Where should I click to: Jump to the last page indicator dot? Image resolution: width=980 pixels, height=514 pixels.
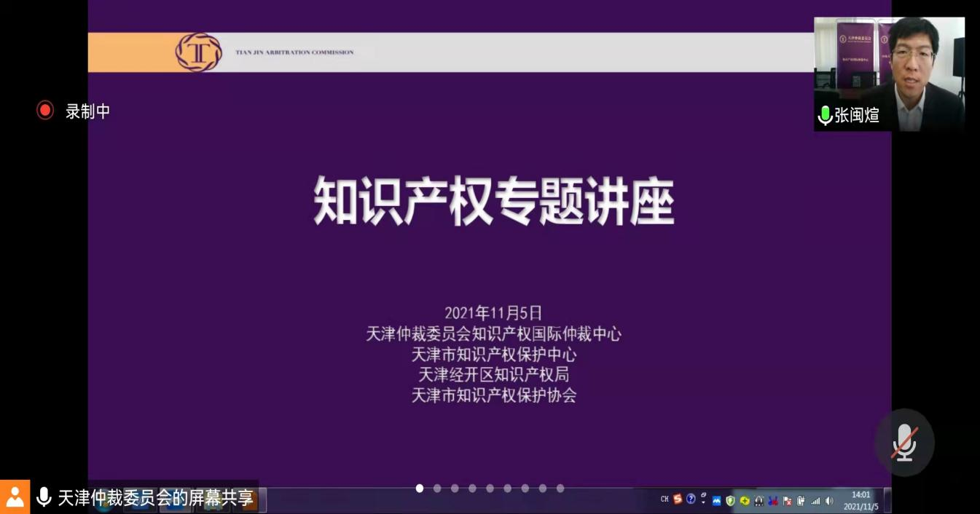pyautogui.click(x=560, y=489)
